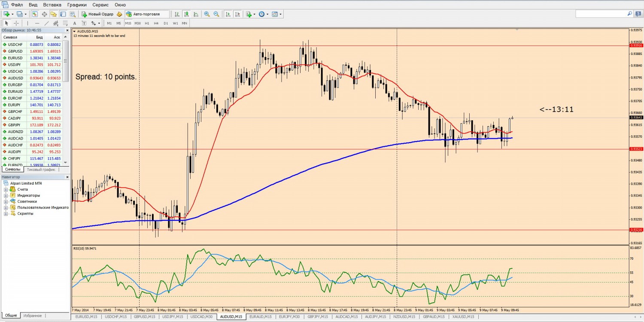Switch timeframe to H1
Screen dimensions: 644x322
(x=147, y=23)
